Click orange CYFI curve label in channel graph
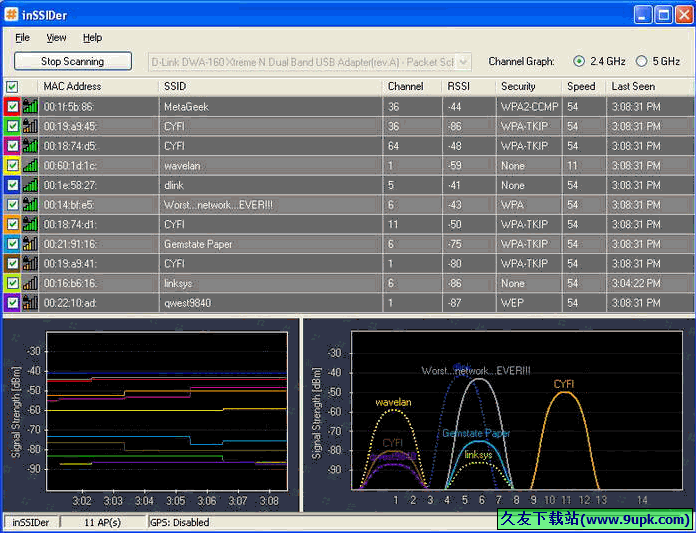Image resolution: width=696 pixels, height=533 pixels. 564,384
